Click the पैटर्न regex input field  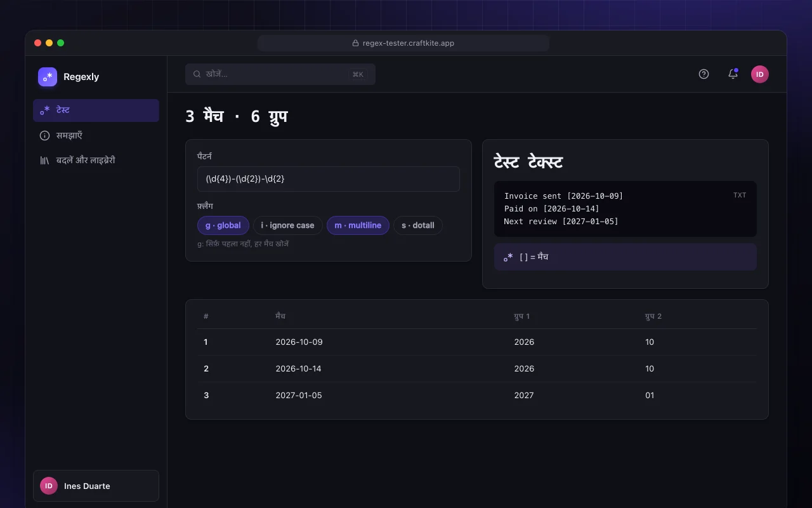[329, 179]
